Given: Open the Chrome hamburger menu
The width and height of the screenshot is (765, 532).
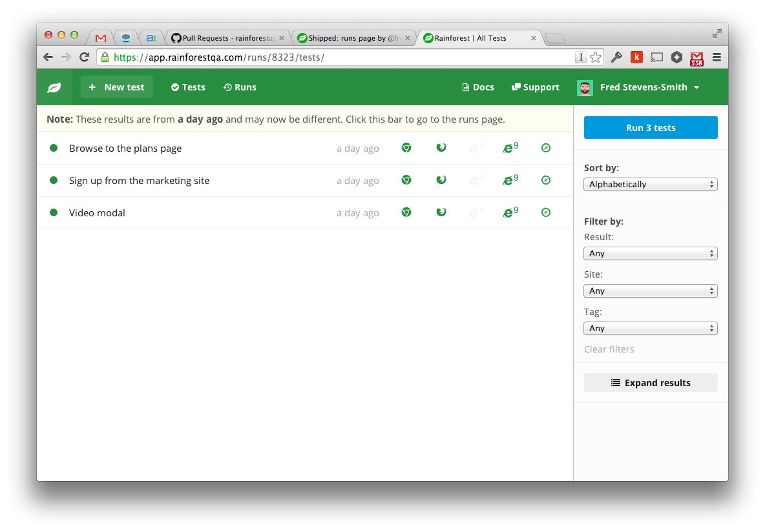Looking at the screenshot, I should 717,57.
